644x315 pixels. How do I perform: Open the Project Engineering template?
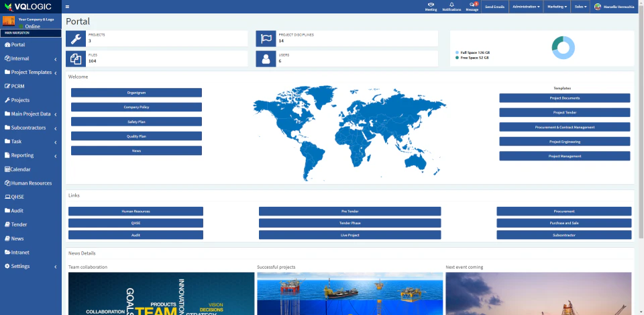pyautogui.click(x=565, y=142)
